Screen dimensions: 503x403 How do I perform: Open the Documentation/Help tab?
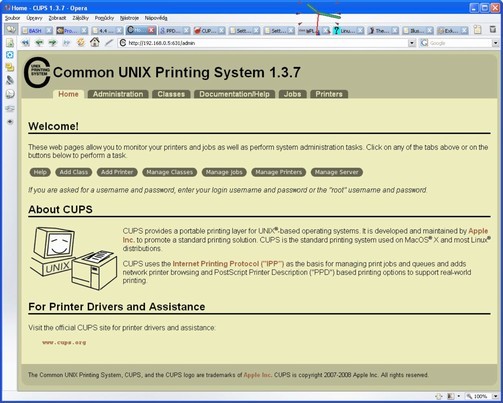click(x=234, y=94)
